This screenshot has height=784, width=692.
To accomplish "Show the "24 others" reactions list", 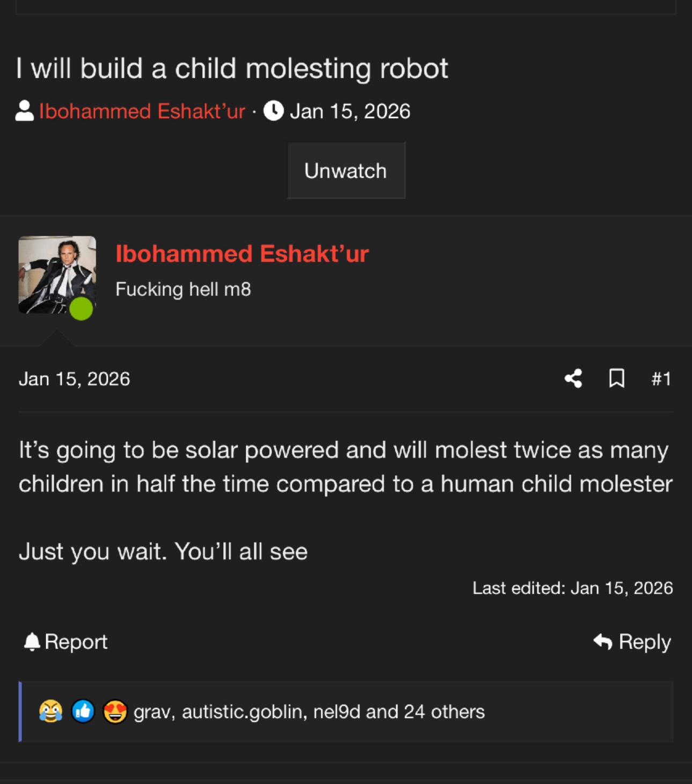I will (x=444, y=712).
